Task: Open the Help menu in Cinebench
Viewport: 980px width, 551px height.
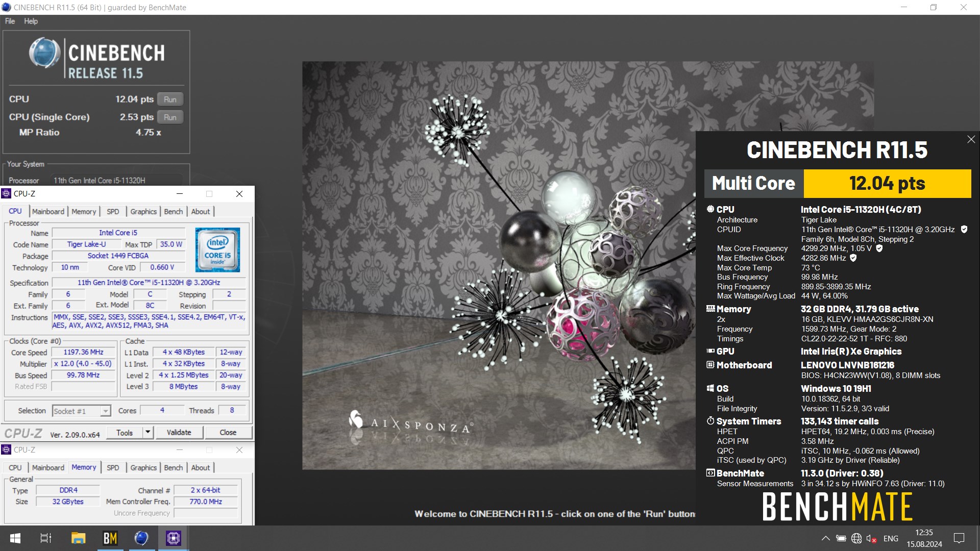Action: pos(31,21)
